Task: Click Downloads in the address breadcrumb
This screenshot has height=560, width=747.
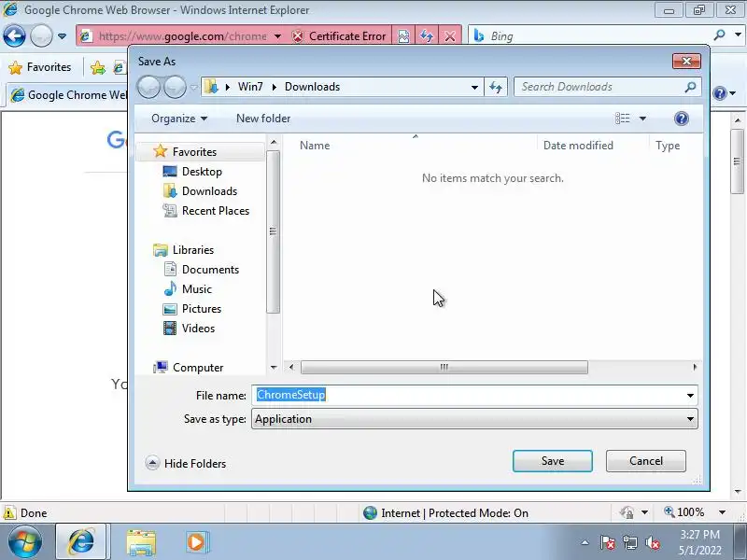Action: tap(312, 87)
